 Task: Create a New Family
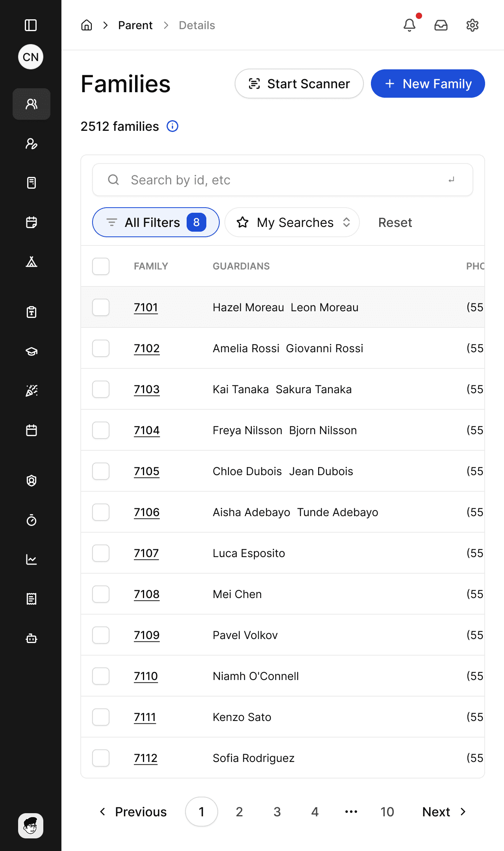coord(428,84)
